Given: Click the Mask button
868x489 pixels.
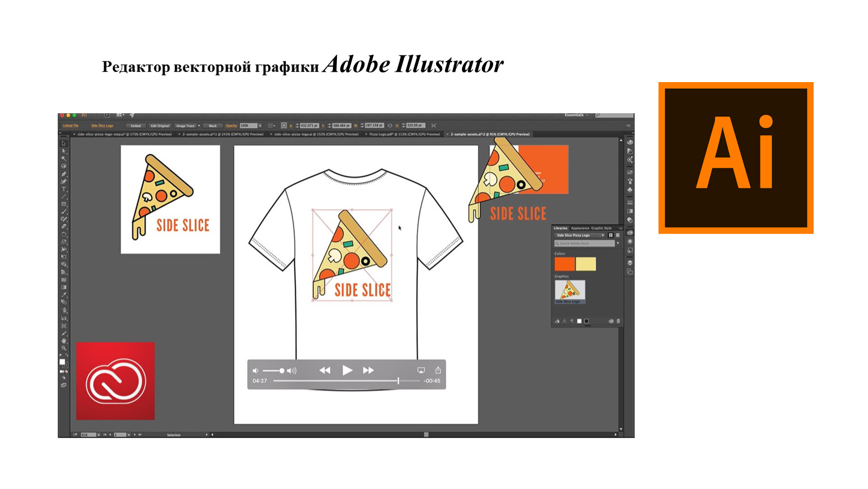Looking at the screenshot, I should pyautogui.click(x=213, y=126).
